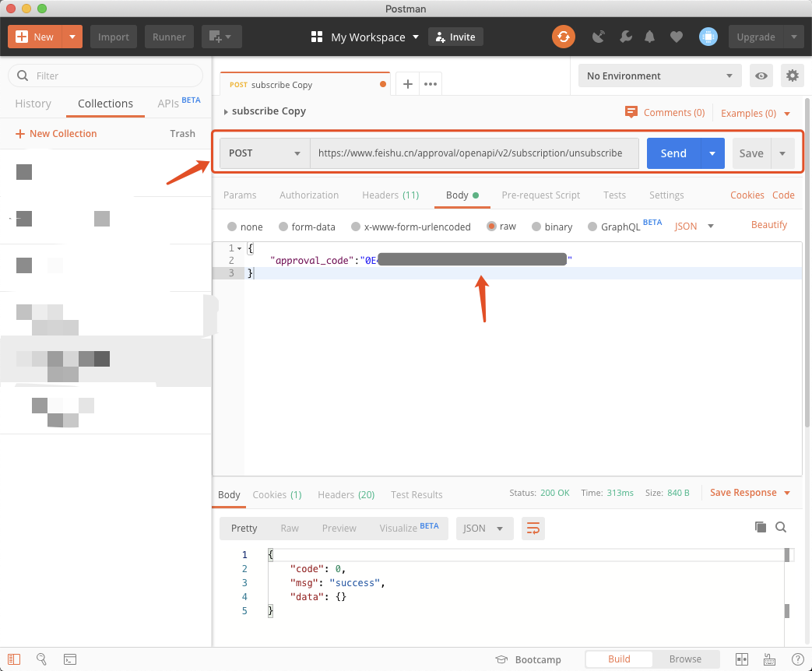This screenshot has width=812, height=671.
Task: Open the console icon in status bar
Action: tap(70, 659)
